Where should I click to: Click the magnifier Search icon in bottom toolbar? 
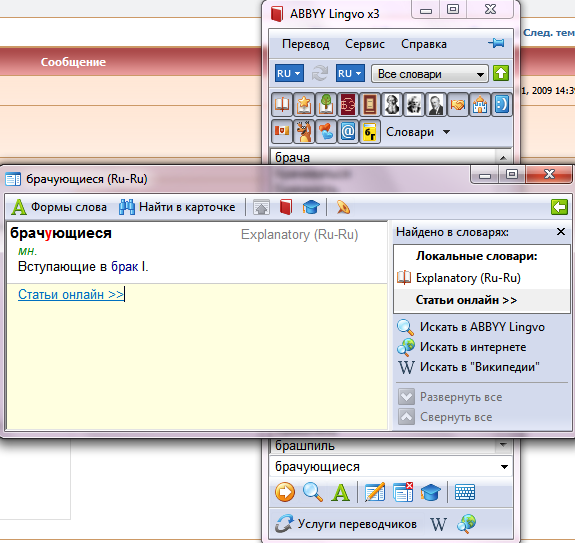point(313,492)
